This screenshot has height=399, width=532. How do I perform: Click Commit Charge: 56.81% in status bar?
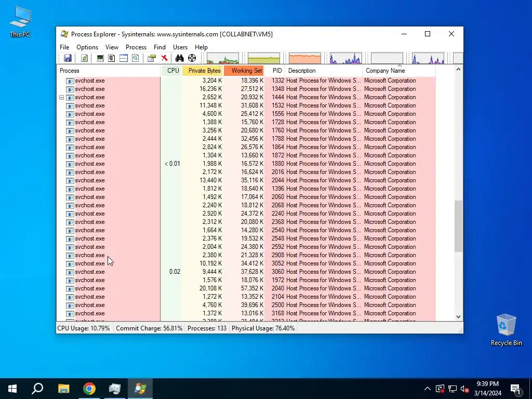[x=149, y=328]
